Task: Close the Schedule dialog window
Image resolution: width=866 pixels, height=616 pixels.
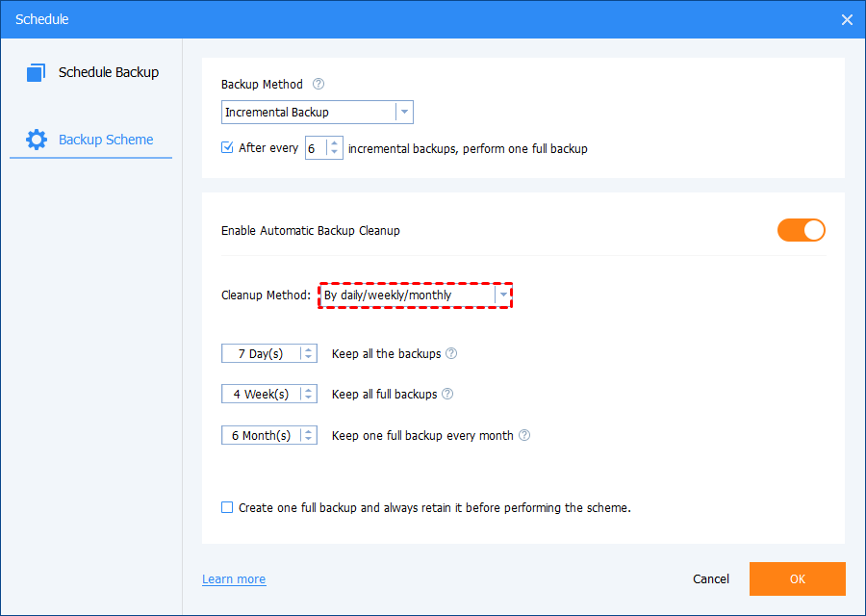Action: 847,19
